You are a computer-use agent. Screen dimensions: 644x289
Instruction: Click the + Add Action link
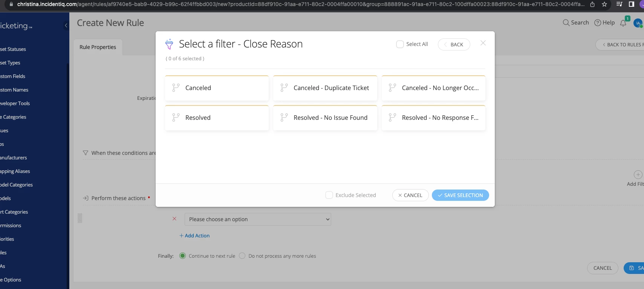coord(194,235)
